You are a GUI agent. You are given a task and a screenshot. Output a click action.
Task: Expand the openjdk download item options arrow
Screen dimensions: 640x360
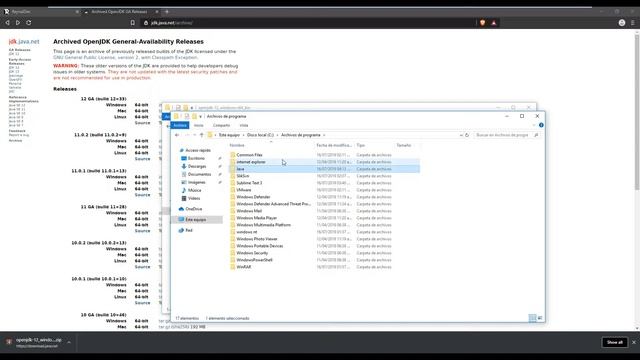(x=69, y=342)
